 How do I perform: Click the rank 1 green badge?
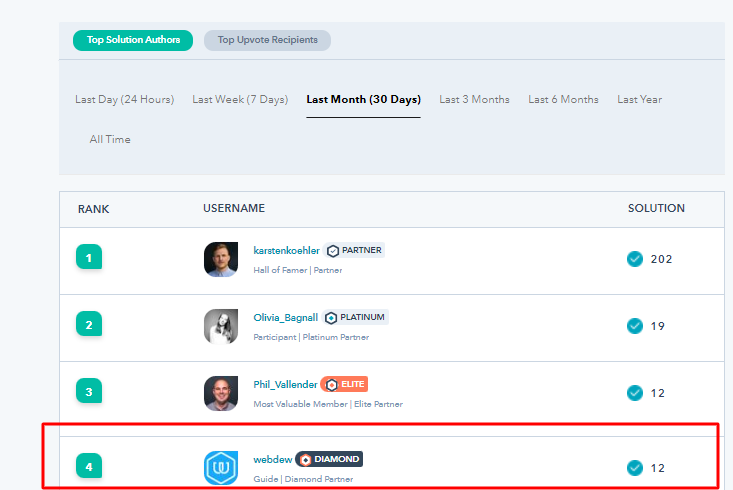tap(89, 259)
